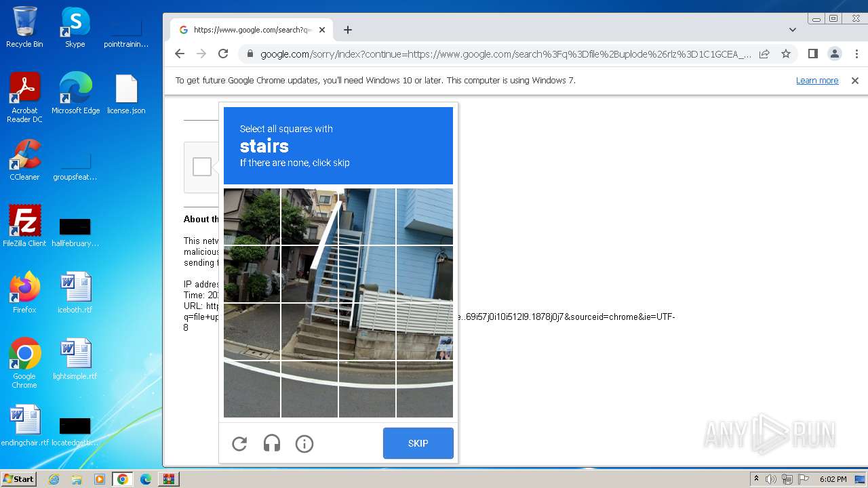Reload the current page
This screenshot has width=868, height=488.
click(x=223, y=54)
